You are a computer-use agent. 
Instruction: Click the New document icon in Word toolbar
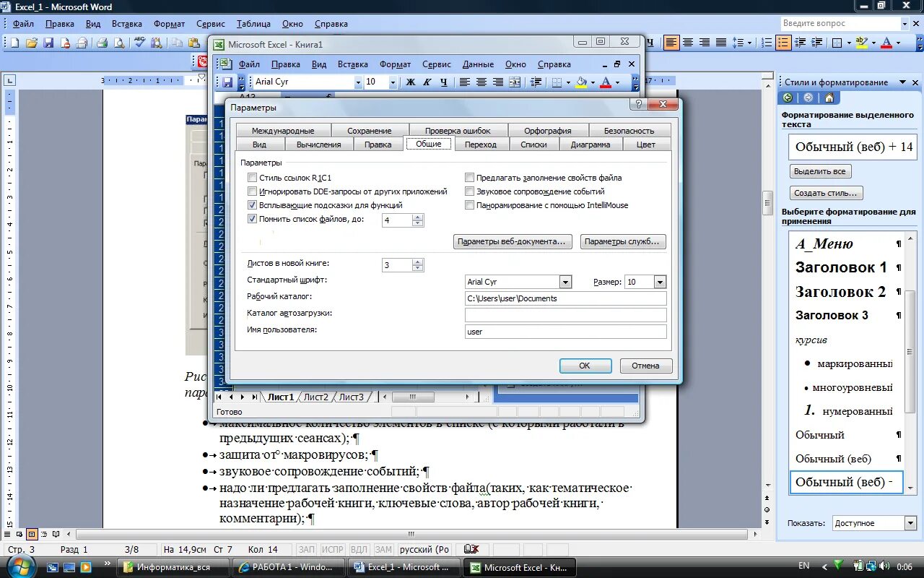(14, 43)
